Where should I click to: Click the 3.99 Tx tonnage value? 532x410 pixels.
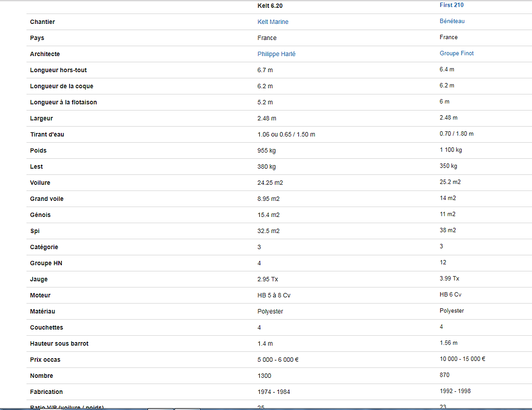pos(449,279)
